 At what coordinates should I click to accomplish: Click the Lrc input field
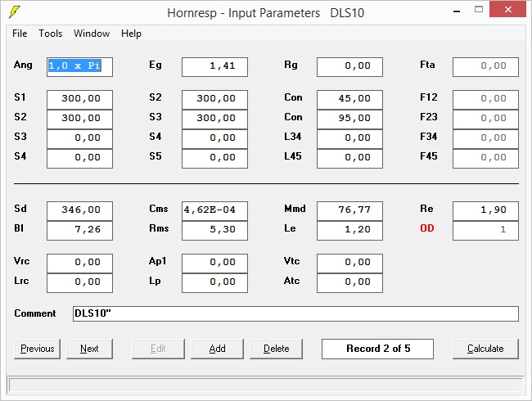[79, 283]
